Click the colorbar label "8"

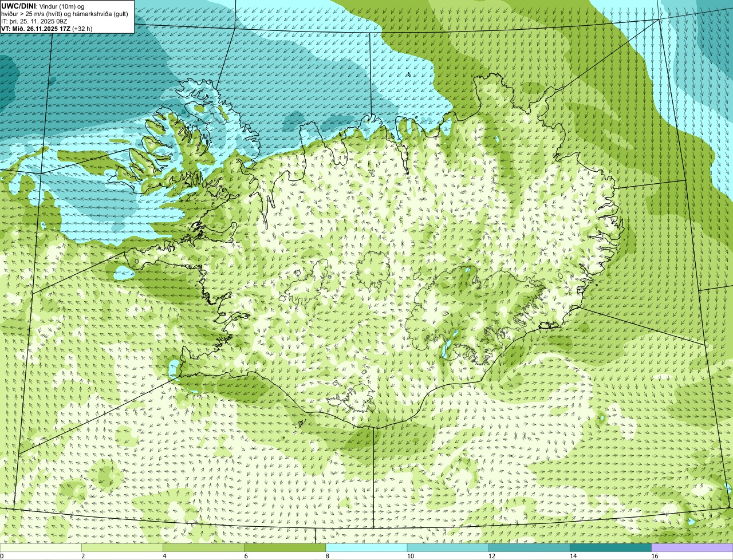(328, 556)
